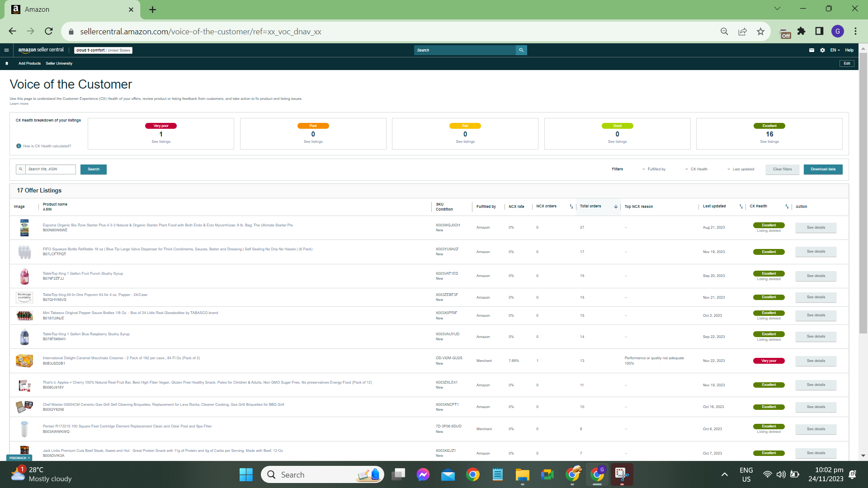Share this page using the share icon
Viewport: 868px width, 488px height.
click(742, 31)
